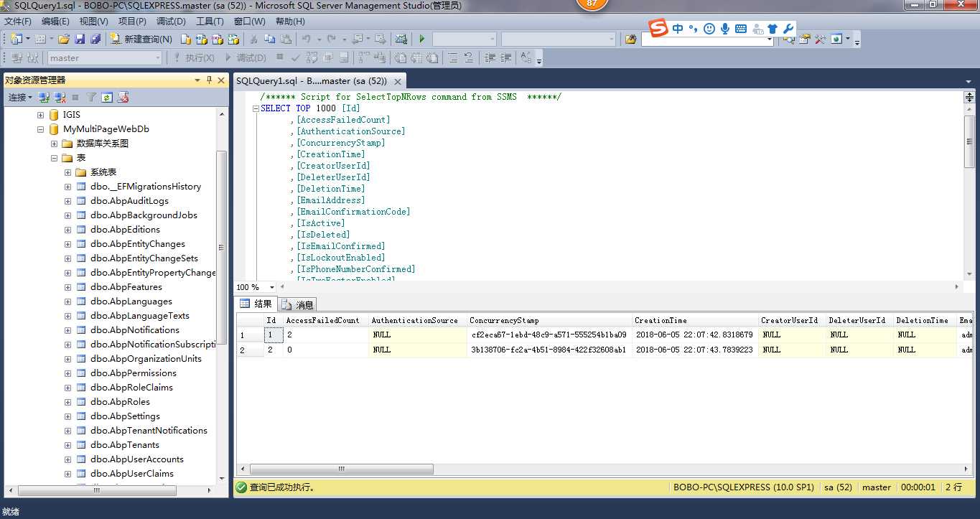Click the Sogou IME wrench settings icon
This screenshot has height=519, width=980.
pos(788,29)
